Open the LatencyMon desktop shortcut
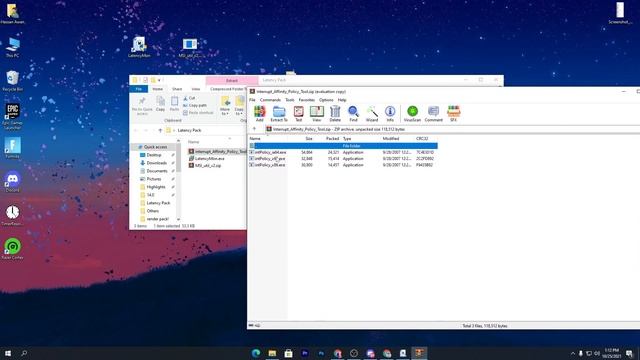640x360 pixels. [x=139, y=47]
